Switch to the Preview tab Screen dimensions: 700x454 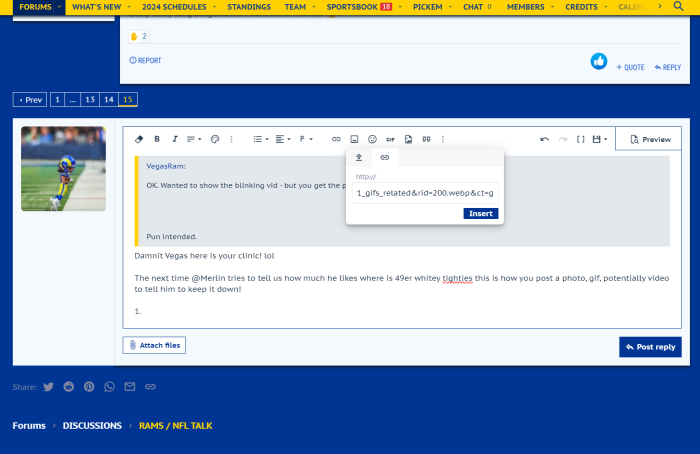click(x=648, y=139)
